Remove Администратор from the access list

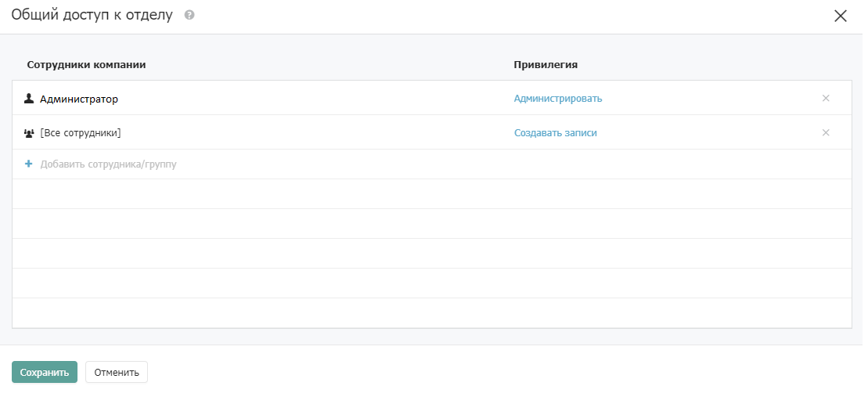(826, 98)
